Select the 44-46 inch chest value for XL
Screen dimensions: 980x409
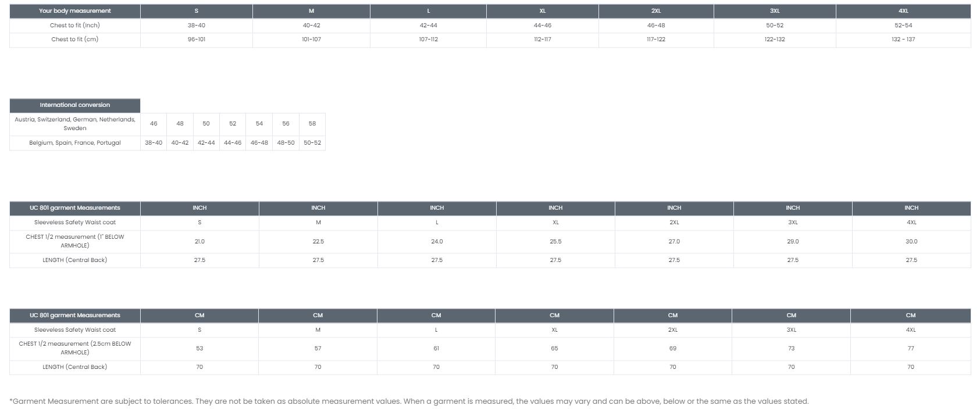click(x=543, y=26)
